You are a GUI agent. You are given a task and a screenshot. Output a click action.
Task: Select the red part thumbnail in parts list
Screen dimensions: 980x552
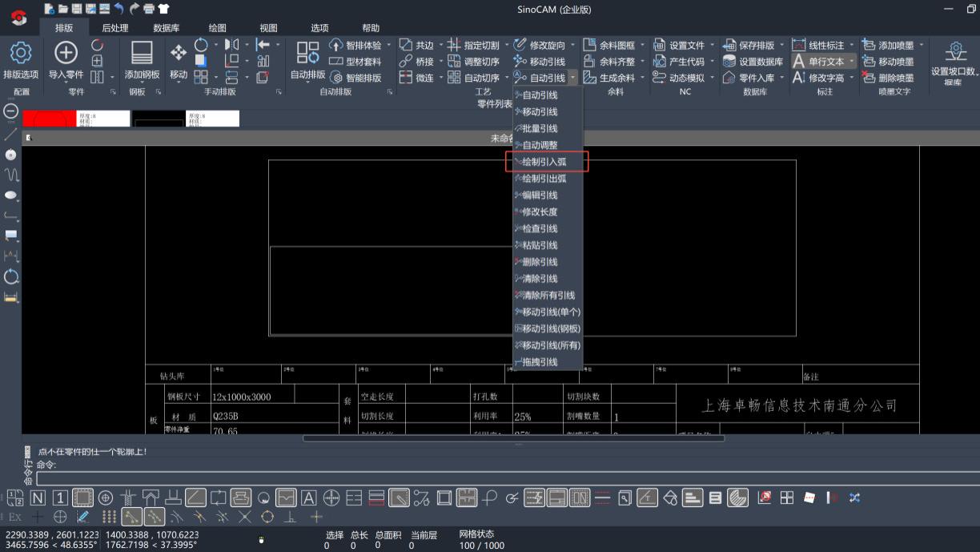tap(49, 119)
